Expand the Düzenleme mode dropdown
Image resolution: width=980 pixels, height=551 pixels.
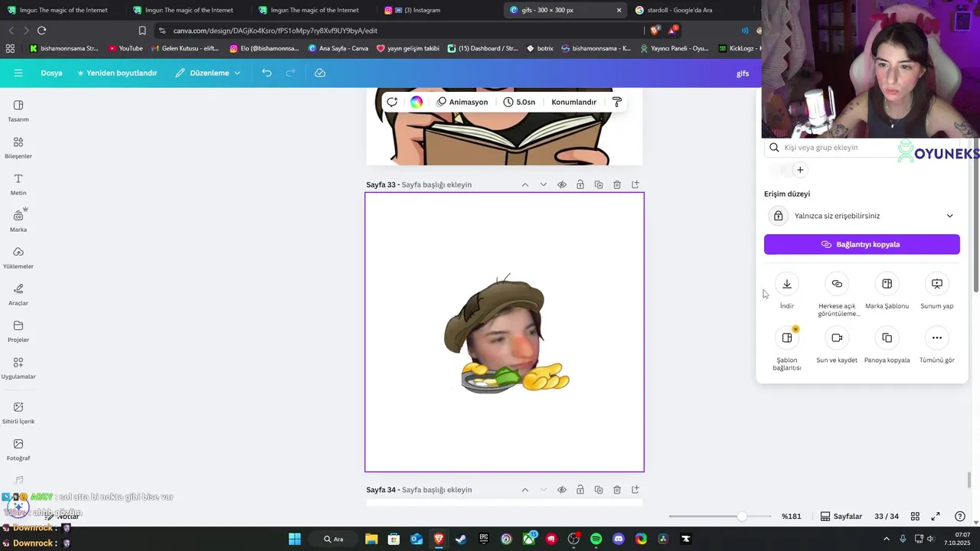coord(207,73)
